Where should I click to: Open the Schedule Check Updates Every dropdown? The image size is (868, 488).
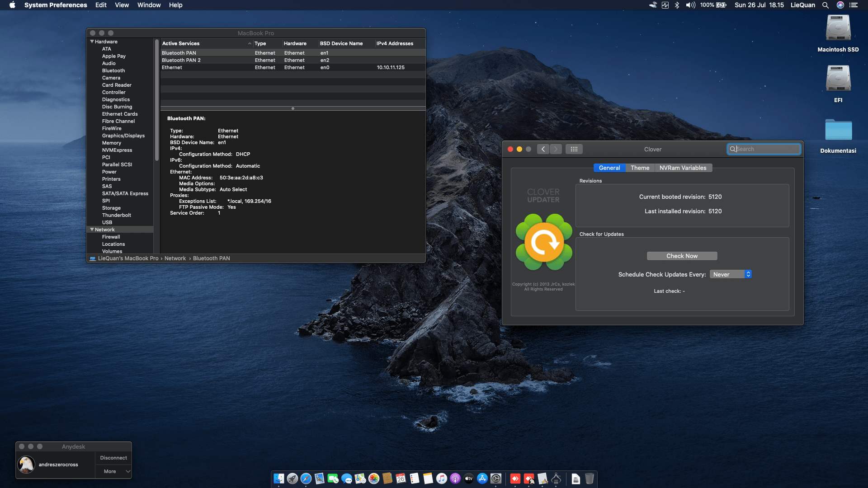(731, 274)
